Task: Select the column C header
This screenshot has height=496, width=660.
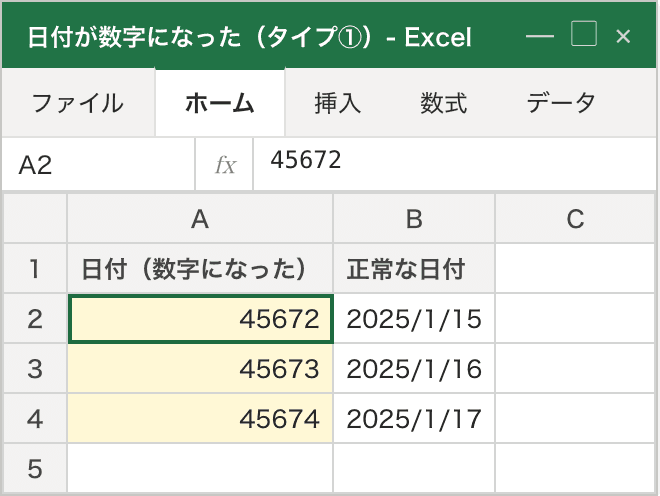Action: pyautogui.click(x=576, y=219)
